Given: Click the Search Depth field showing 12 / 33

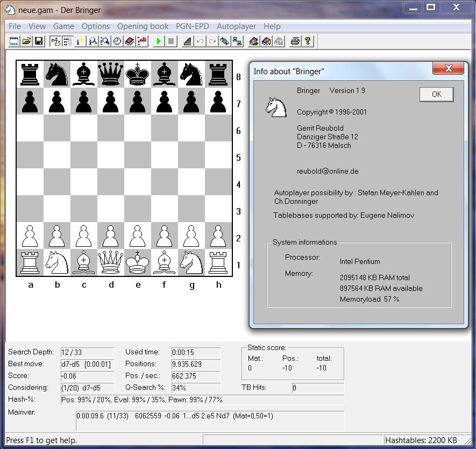Looking at the screenshot, I should [x=87, y=352].
